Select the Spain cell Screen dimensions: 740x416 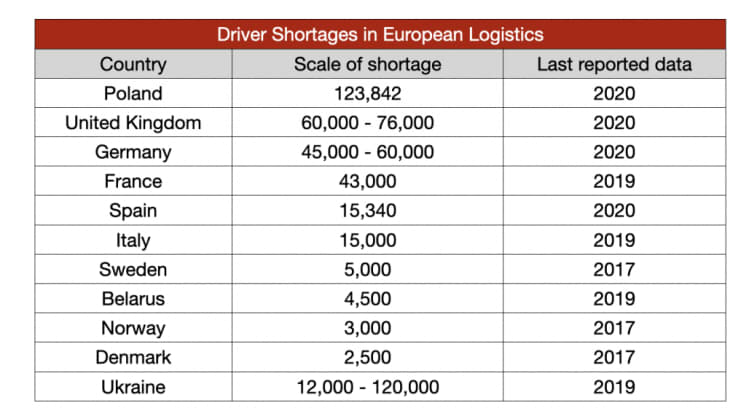133,211
